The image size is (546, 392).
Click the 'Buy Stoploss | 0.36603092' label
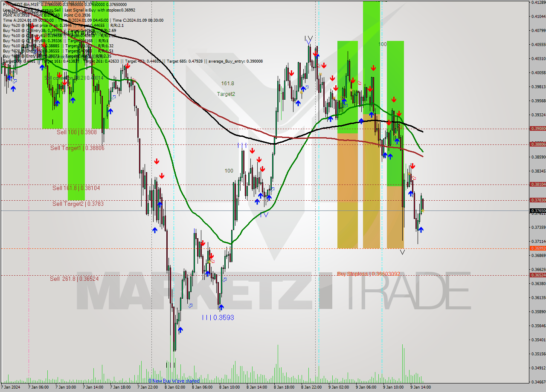pyautogui.click(x=369, y=274)
